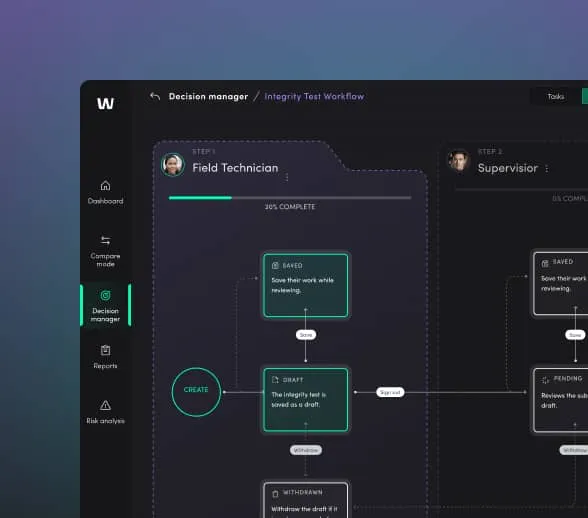Image resolution: width=588 pixels, height=518 pixels.
Task: Click the Saved icon in Supervisor step
Action: 545,264
